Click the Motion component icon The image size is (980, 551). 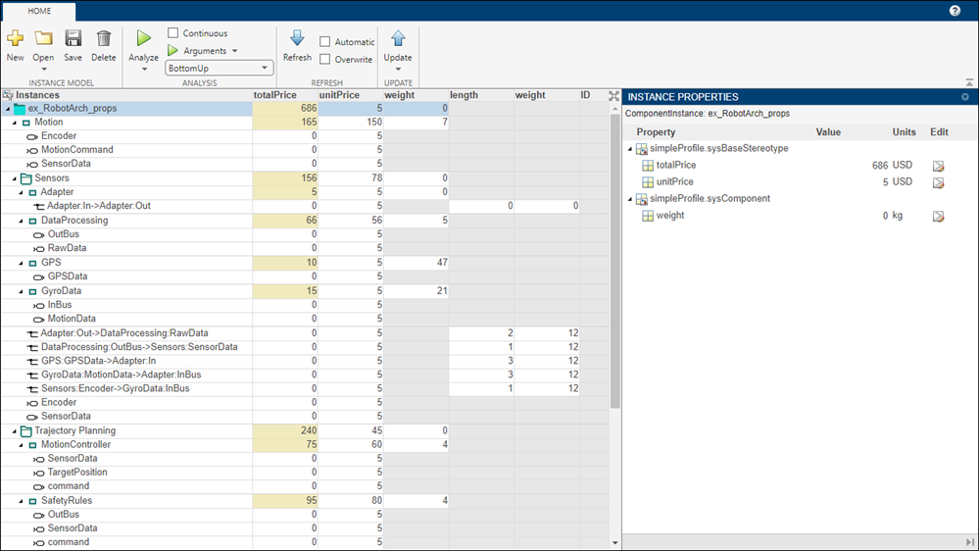pos(26,123)
